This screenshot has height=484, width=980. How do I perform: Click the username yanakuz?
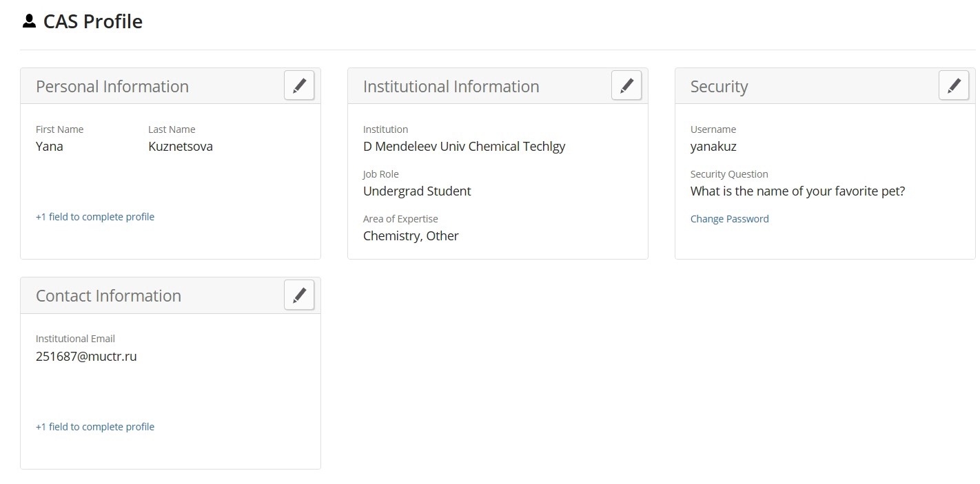[713, 147]
